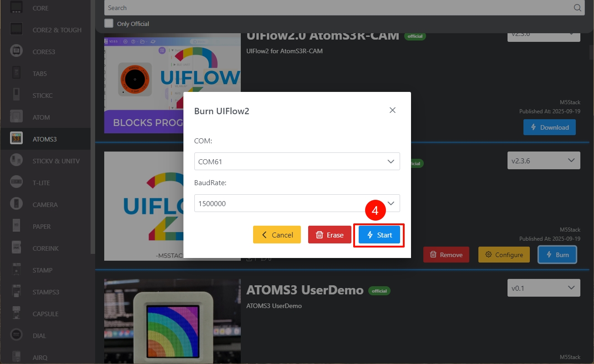Click the ATOMS3 UserDemo title

305,290
